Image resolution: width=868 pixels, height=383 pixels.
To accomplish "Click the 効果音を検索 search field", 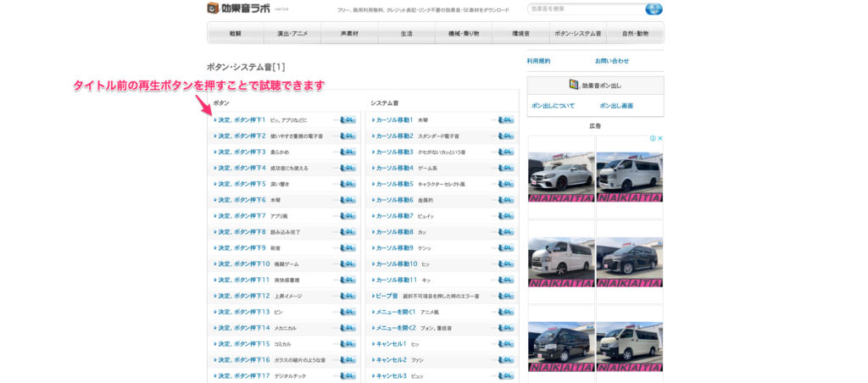I will click(585, 9).
